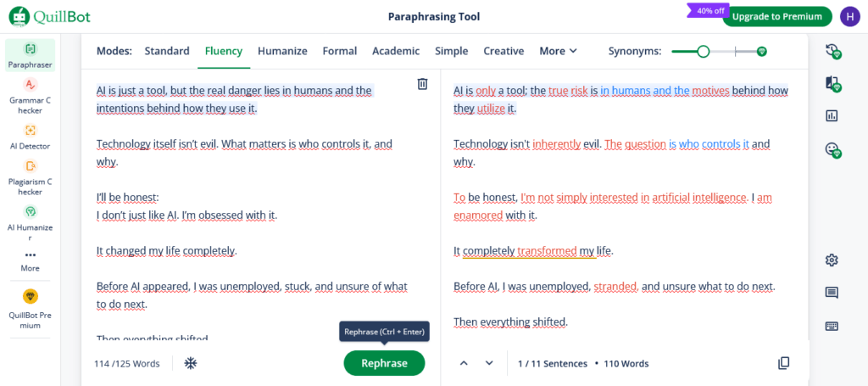This screenshot has height=386, width=868.
Task: Open the AI Humanizer tool
Action: pyautogui.click(x=31, y=222)
